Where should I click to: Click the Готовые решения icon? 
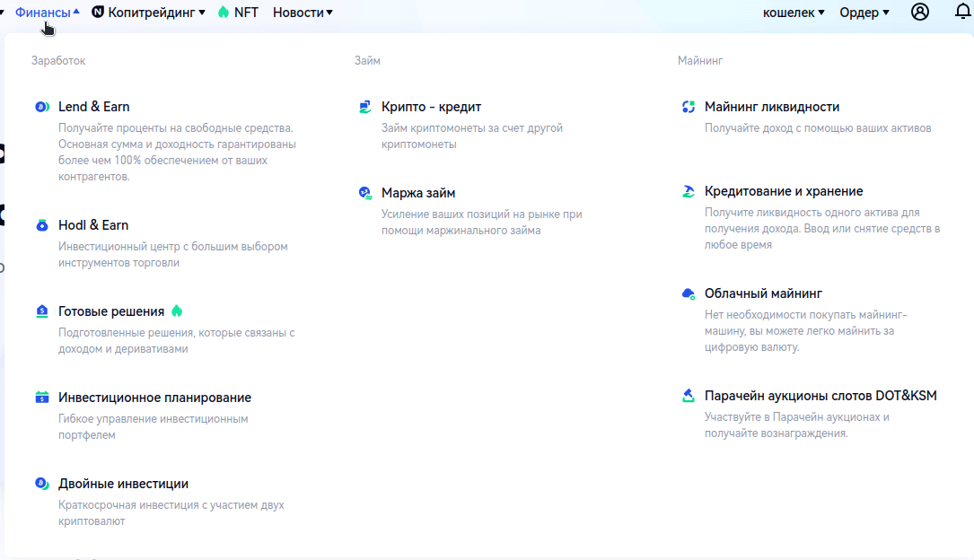[41, 311]
